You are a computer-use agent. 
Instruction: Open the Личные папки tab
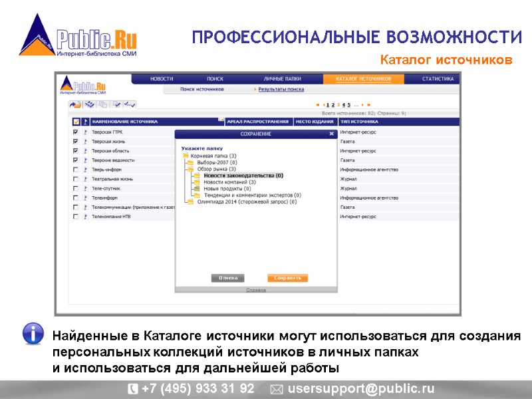point(282,78)
